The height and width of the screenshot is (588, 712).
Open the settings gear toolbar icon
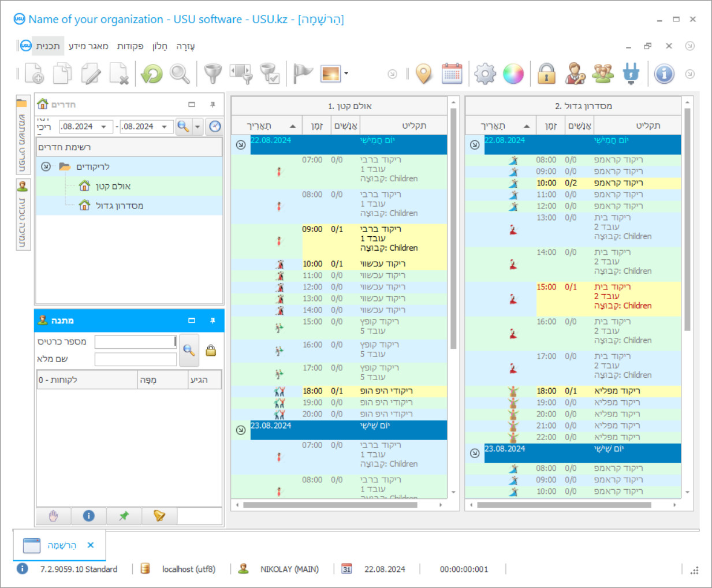click(485, 74)
